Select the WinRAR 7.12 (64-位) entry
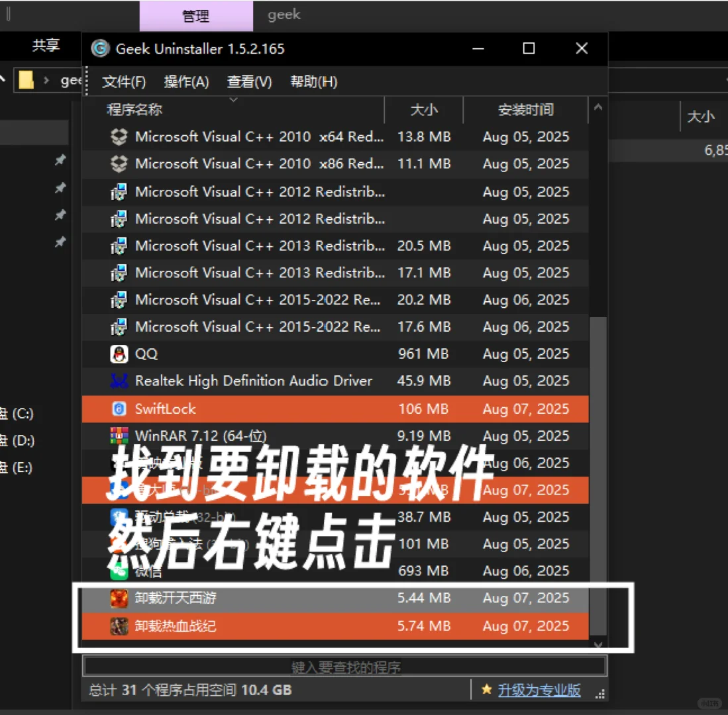 point(201,436)
